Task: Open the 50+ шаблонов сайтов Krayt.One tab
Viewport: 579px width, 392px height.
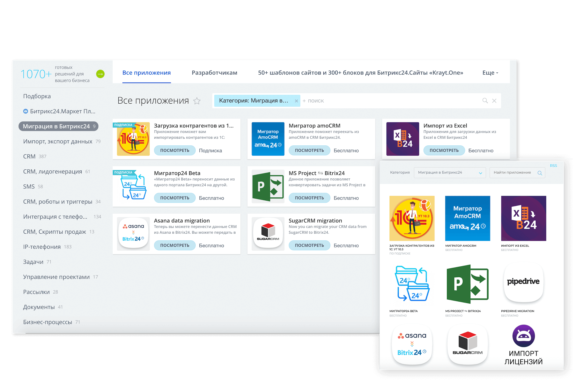Action: click(360, 73)
